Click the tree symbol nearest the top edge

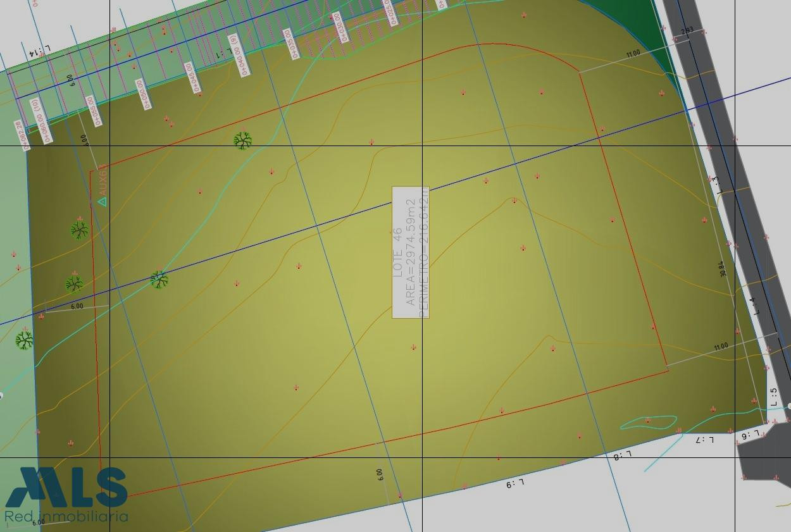(x=242, y=140)
